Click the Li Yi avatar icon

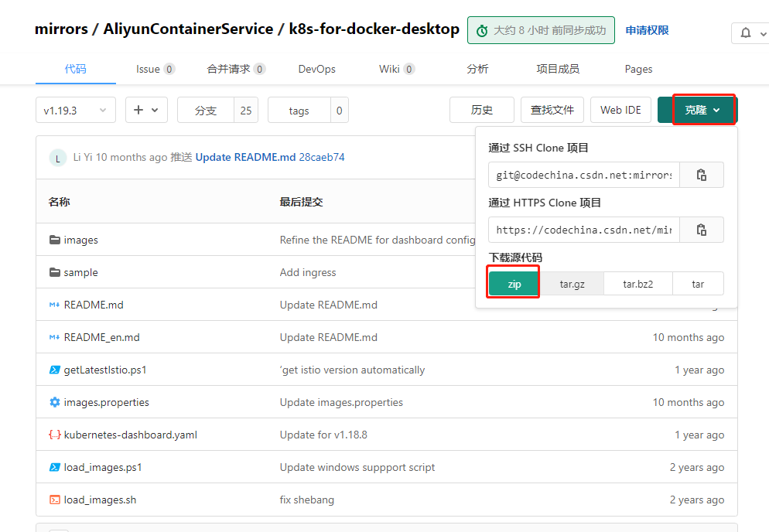point(58,158)
